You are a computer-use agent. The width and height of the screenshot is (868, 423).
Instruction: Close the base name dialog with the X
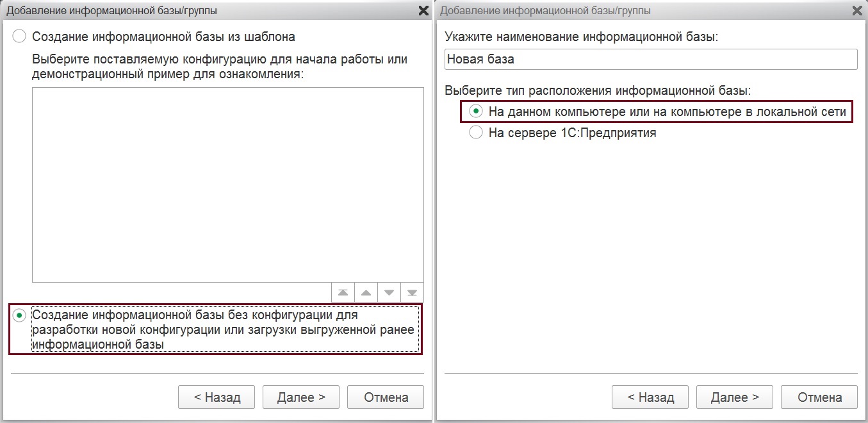click(x=857, y=10)
